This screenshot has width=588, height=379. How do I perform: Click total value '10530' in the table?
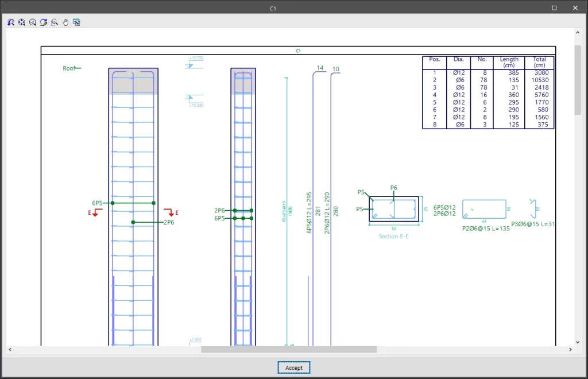(x=540, y=80)
